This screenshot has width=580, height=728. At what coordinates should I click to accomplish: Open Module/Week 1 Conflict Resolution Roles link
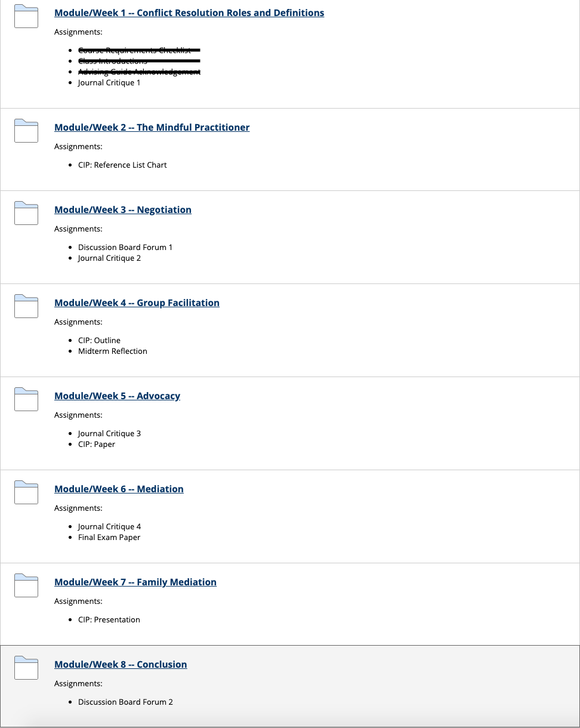[189, 13]
